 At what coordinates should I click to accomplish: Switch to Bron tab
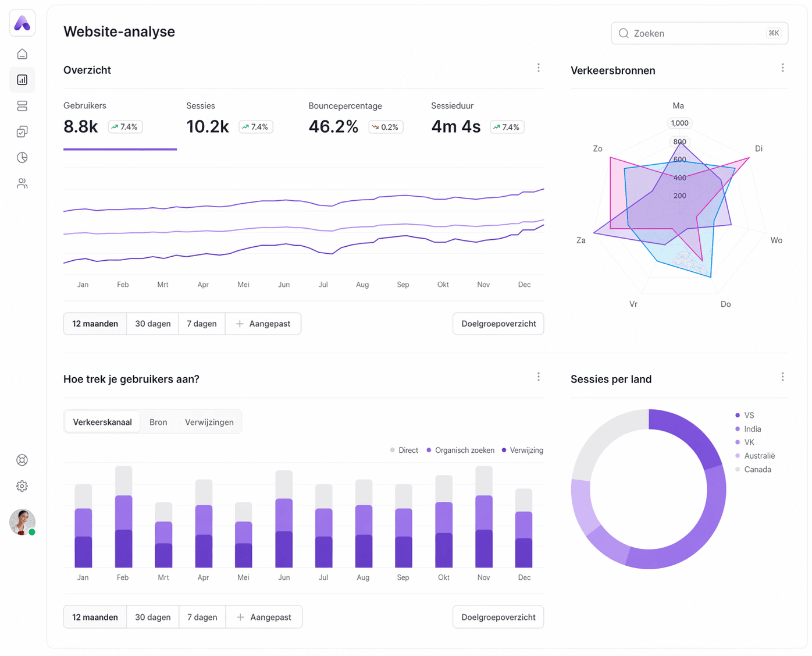click(158, 422)
